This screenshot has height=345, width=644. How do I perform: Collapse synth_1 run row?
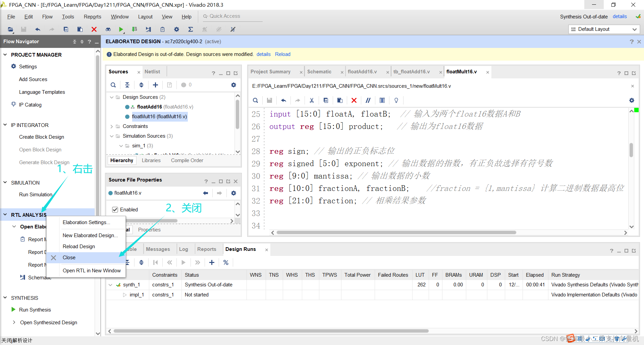click(x=110, y=285)
